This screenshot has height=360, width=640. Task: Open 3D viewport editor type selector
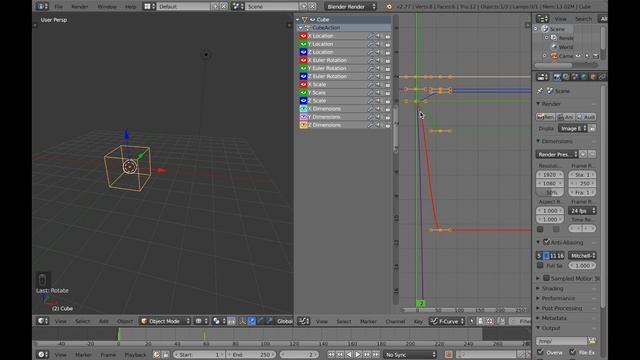42,321
